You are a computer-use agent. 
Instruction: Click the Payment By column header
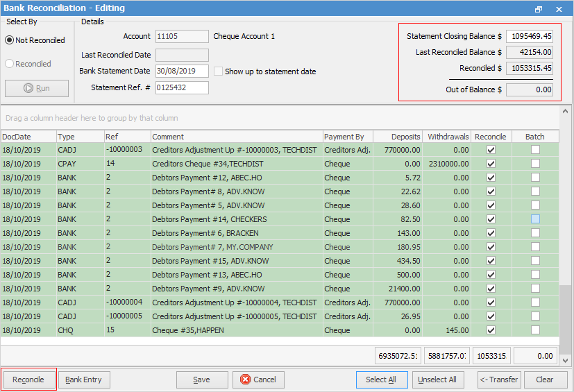pyautogui.click(x=347, y=137)
